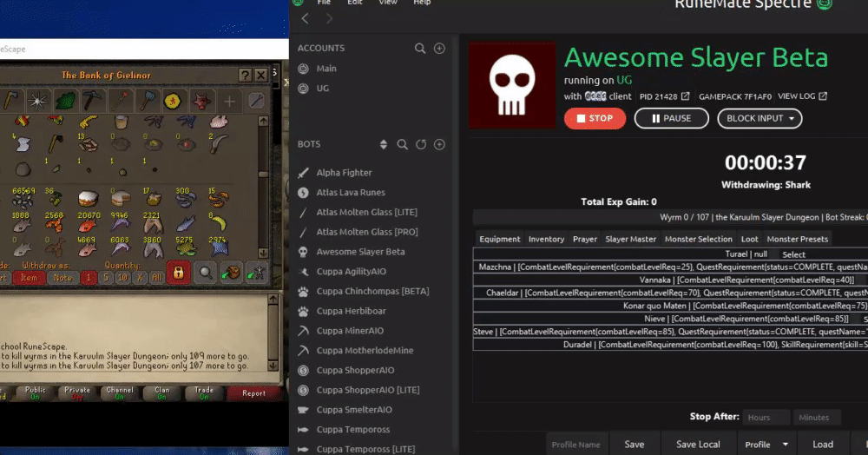Add a new account with the plus icon
Screen dimensions: 868x455
pyautogui.click(x=439, y=49)
